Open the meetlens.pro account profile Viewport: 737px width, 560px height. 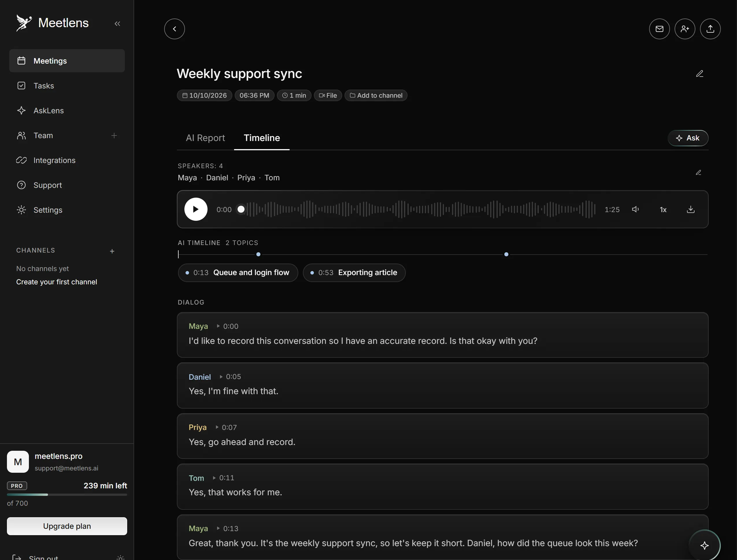[x=67, y=462]
